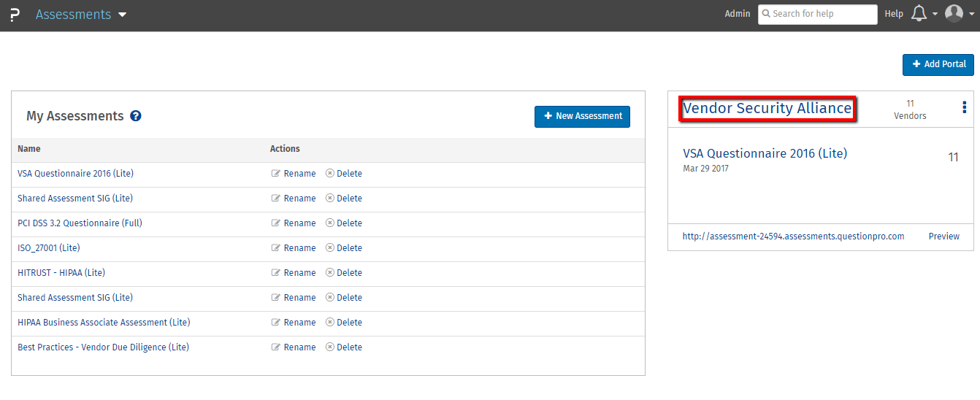
Task: Click rename pencil icon for ISO_27001 (Lite)
Action: tap(275, 248)
